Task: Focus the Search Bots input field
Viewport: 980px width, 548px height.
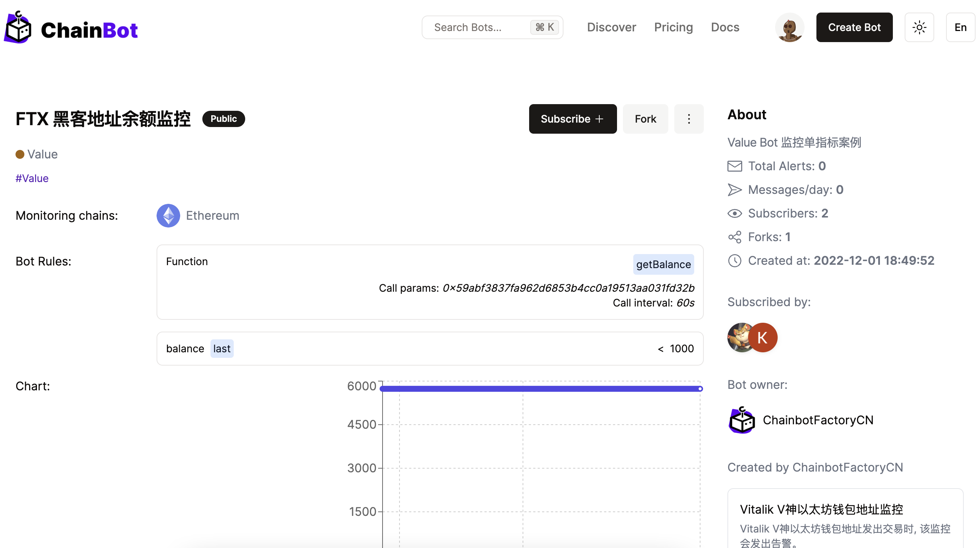Action: pyautogui.click(x=479, y=27)
